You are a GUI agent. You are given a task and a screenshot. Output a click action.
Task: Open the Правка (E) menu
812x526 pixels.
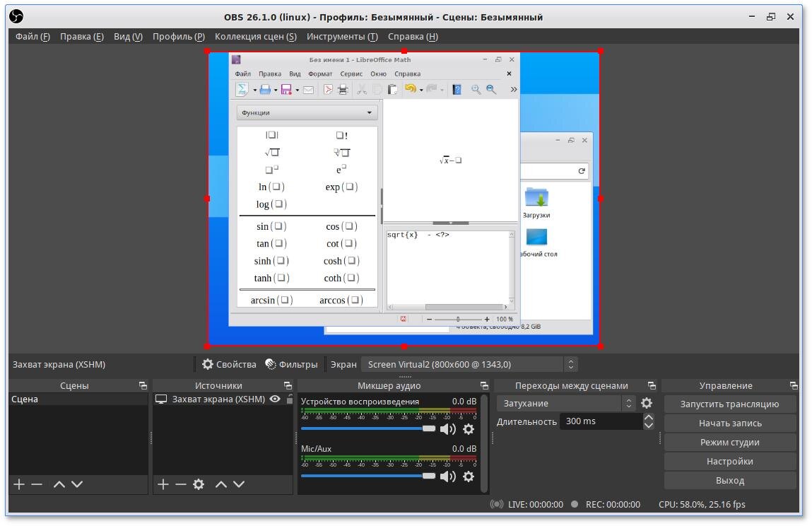82,36
